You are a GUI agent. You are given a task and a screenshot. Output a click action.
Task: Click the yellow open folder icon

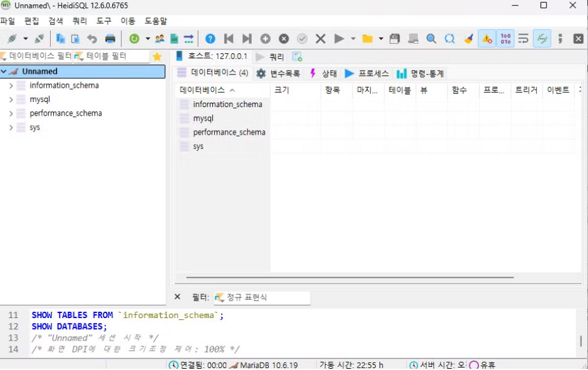[x=368, y=39]
